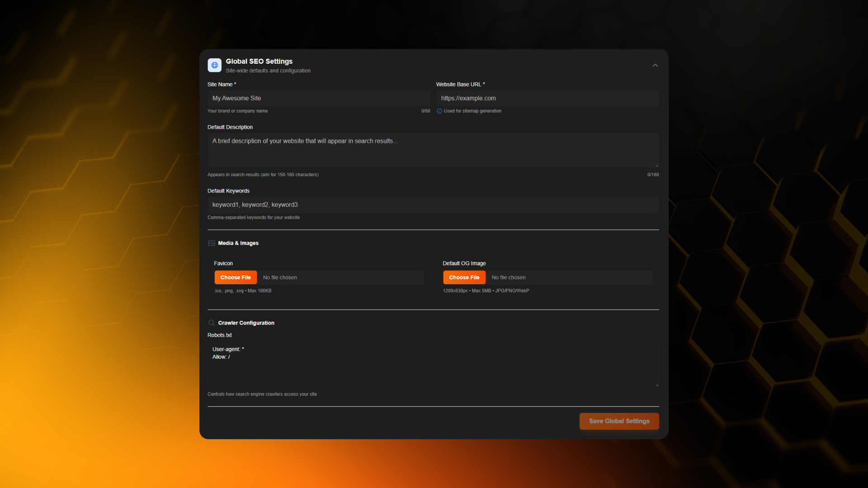Screen dimensions: 868x488
Task: Click the OG Image 'No file chosen' text
Action: (509, 277)
